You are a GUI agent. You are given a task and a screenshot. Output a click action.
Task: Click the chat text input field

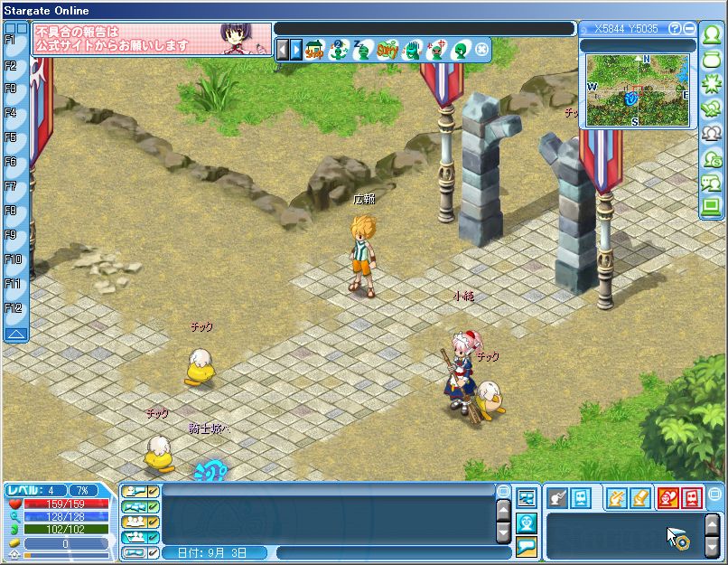(x=393, y=553)
